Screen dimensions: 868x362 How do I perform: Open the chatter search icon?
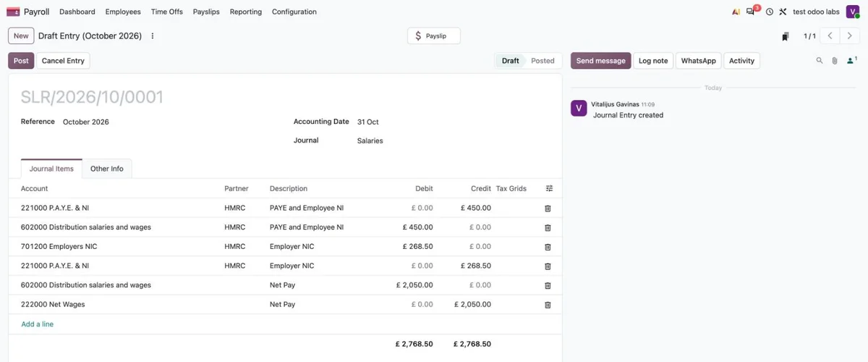point(820,61)
